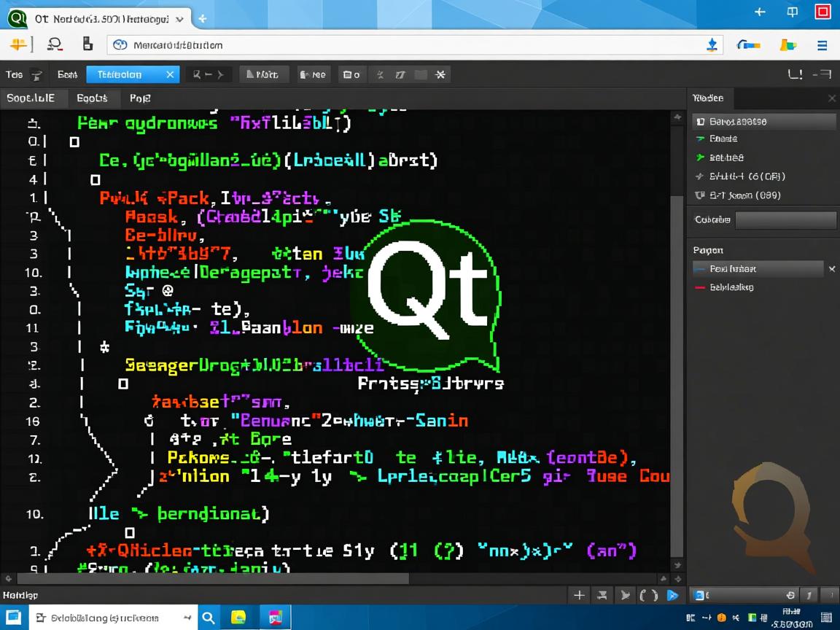Select the parentheses snippet icon in the bottom bar

649,595
